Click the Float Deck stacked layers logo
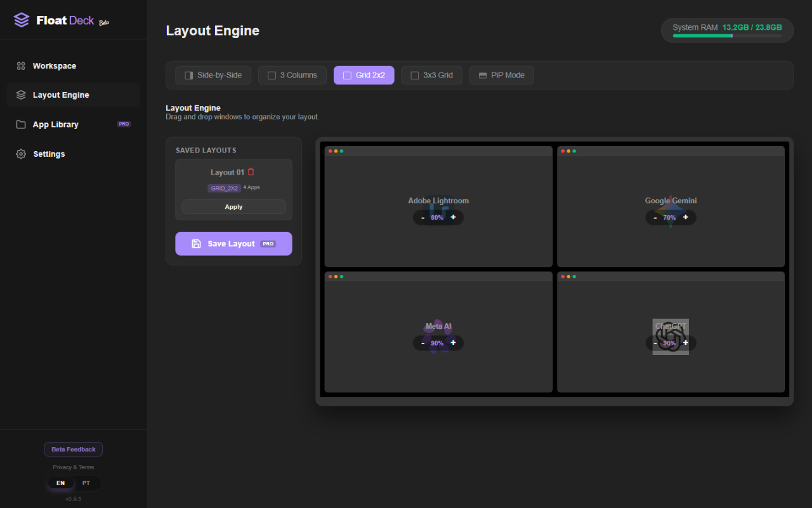 [22, 20]
